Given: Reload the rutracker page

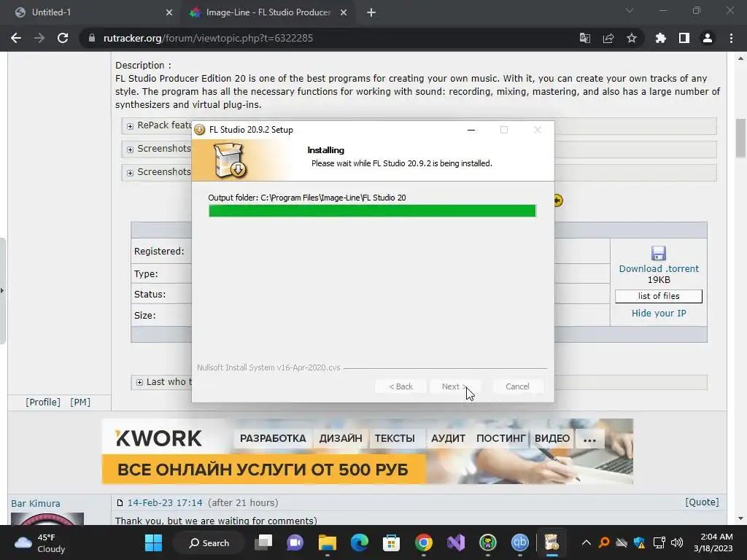Looking at the screenshot, I should [63, 38].
